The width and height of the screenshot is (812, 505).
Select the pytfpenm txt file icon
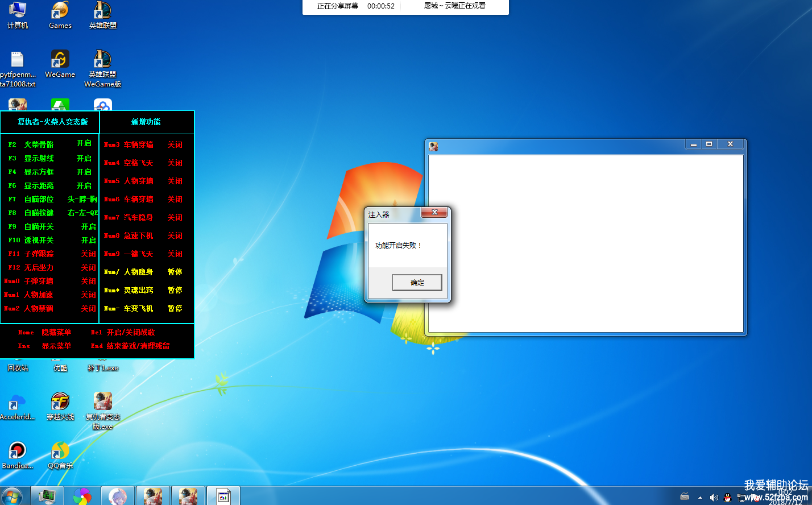click(x=18, y=69)
